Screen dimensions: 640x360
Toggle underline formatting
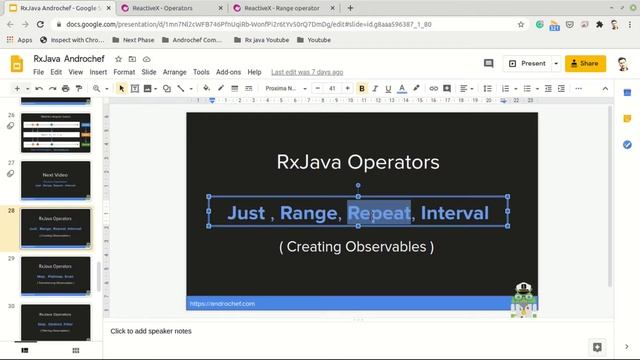(388, 89)
